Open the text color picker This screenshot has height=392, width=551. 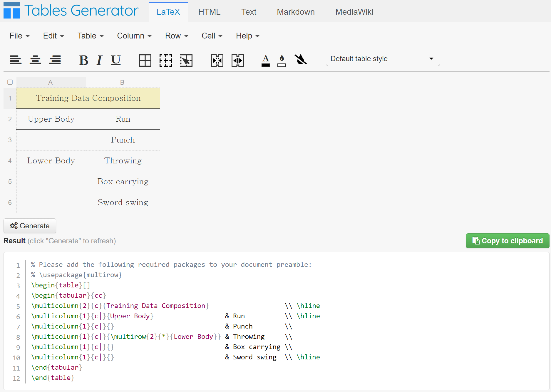tap(266, 61)
